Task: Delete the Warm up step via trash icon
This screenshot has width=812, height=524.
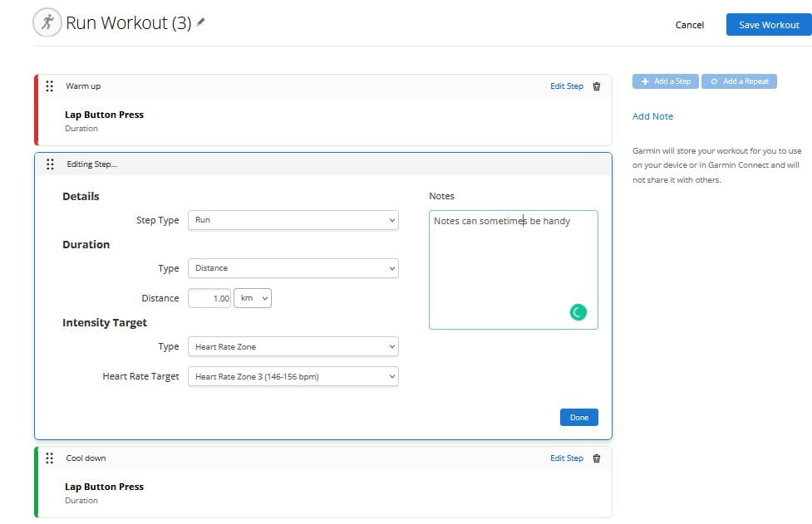Action: click(596, 86)
